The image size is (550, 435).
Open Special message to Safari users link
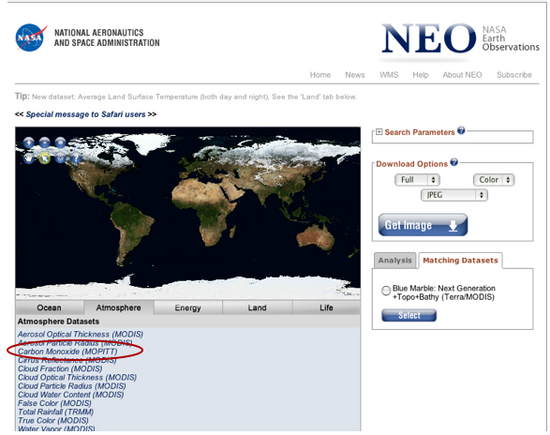86,114
